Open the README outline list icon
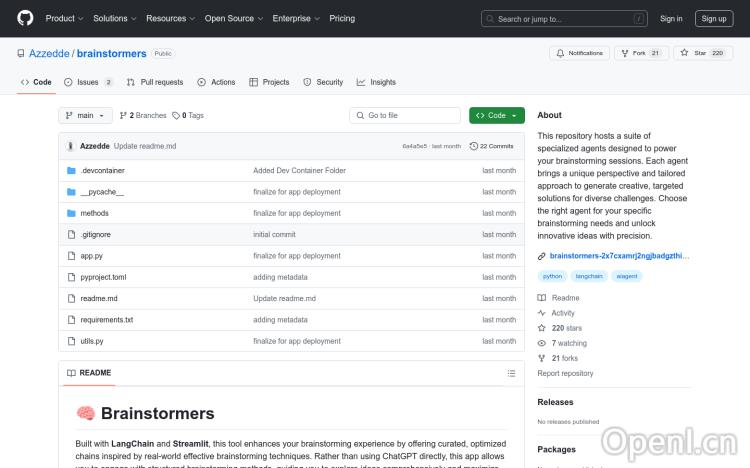Viewport: 750px width, 468px height. [x=511, y=373]
